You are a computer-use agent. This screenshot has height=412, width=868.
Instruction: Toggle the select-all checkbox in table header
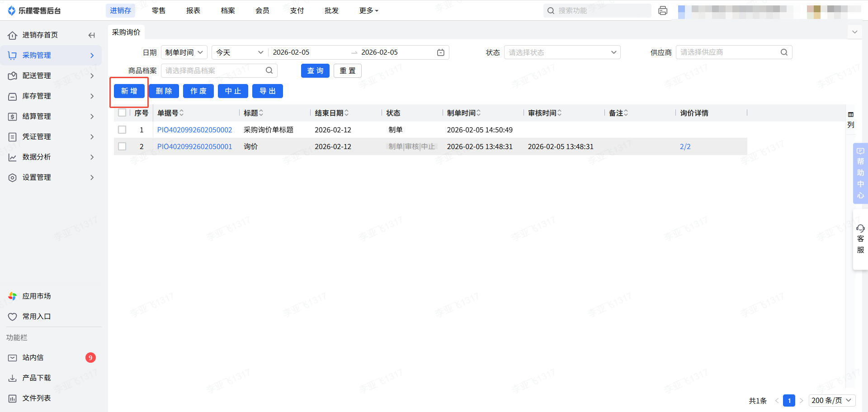122,113
